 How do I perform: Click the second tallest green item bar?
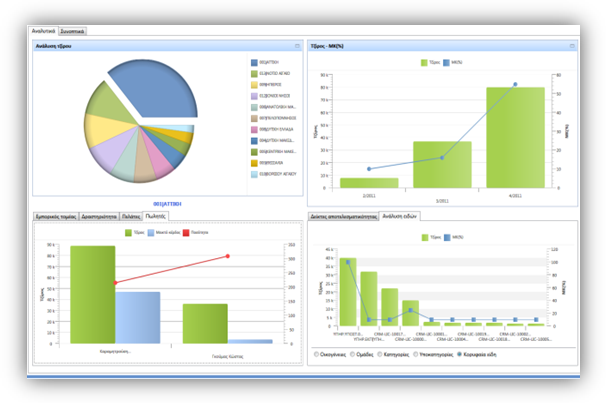coord(369,299)
